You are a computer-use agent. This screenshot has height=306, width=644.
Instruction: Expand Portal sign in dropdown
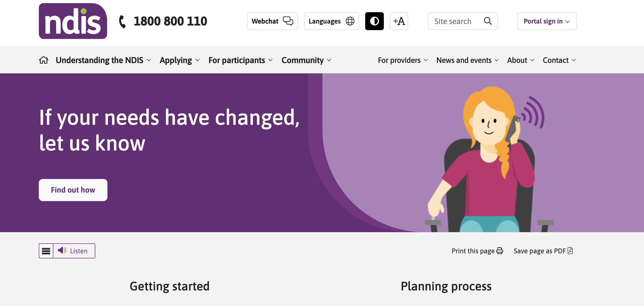[547, 21]
